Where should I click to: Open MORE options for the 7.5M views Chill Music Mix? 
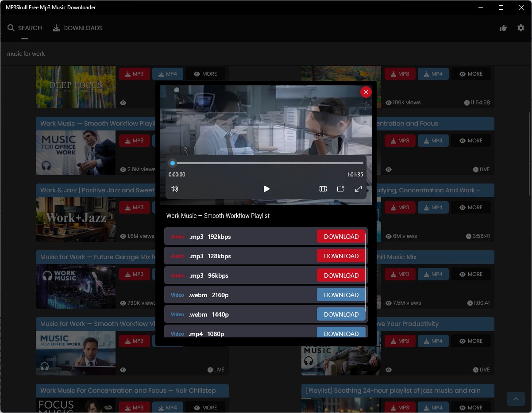click(x=471, y=274)
